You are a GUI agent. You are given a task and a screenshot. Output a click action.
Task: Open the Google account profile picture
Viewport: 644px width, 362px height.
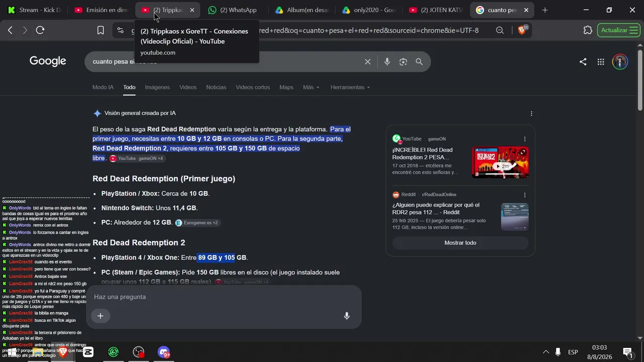[620, 62]
